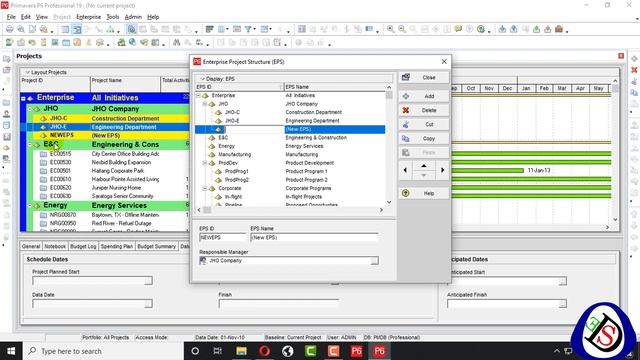640x360 pixels.
Task: Click the Cortana circle on taskbar
Action: [x=195, y=351]
